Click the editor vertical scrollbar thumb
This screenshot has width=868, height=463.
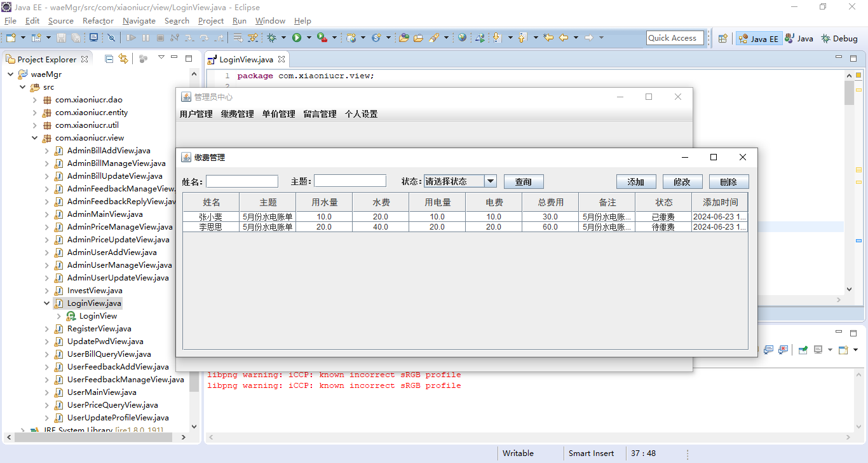[850, 93]
